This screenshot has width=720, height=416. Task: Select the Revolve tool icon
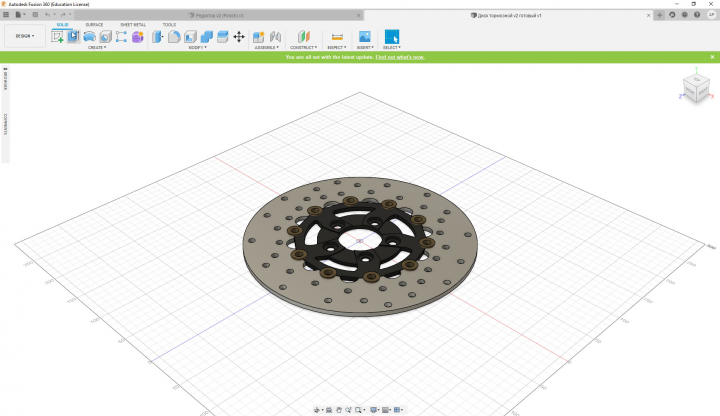90,37
